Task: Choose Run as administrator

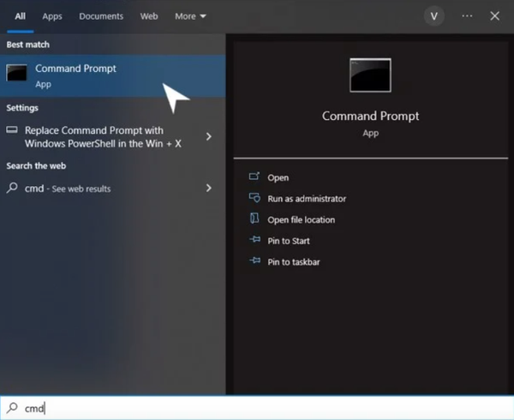Action: click(307, 199)
